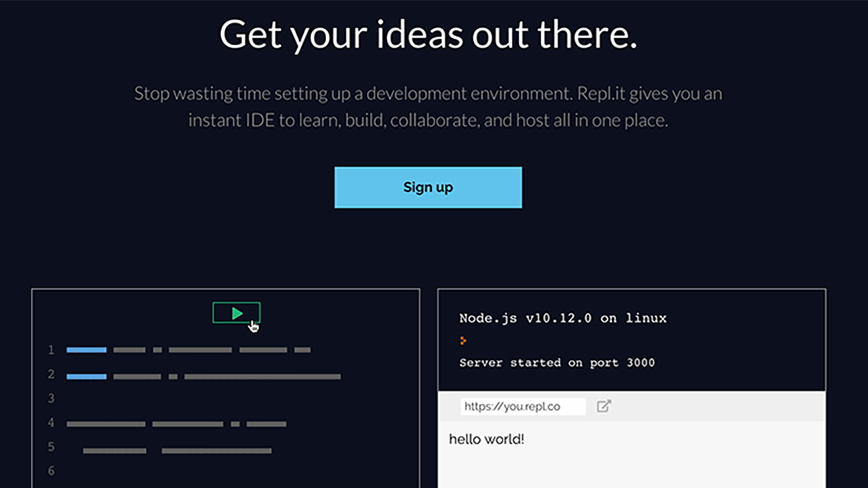Click the orange console prompt arrow
The width and height of the screenshot is (868, 488).
(463, 341)
